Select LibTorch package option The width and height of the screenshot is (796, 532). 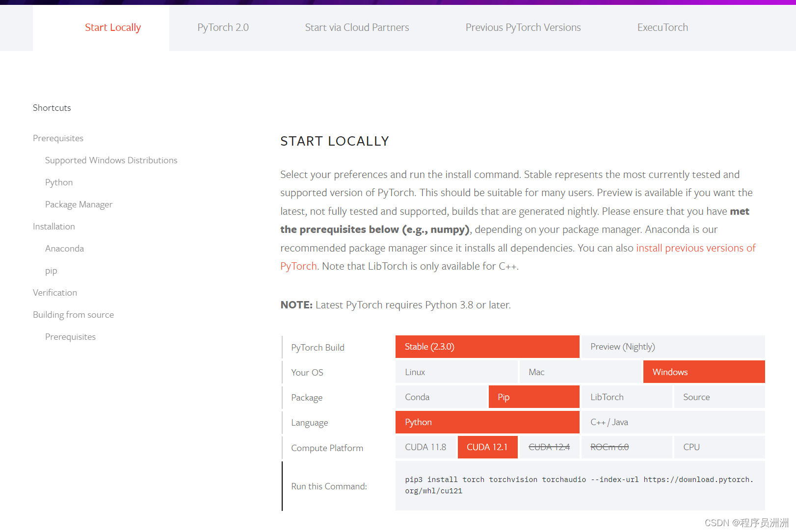[627, 397]
